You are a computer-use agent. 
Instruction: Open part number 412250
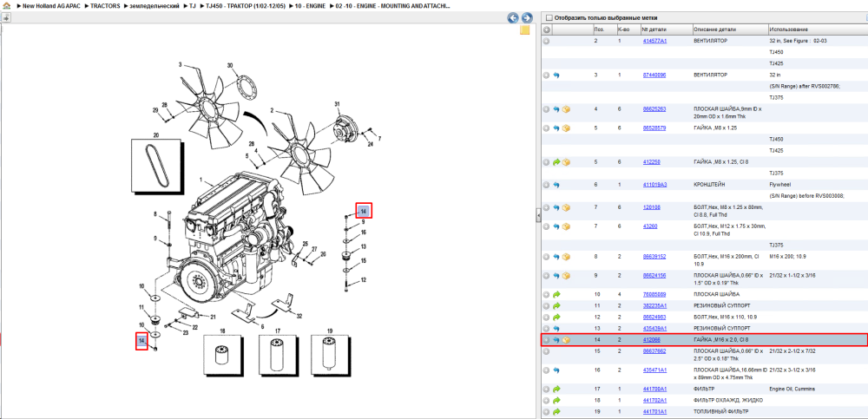(651, 161)
